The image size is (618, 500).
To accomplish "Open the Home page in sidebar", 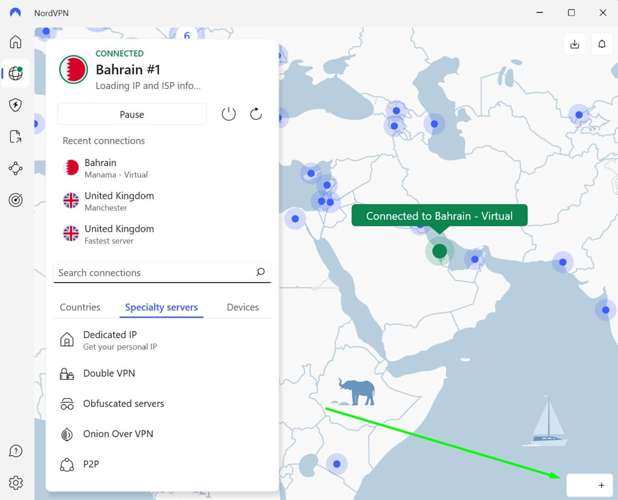I will 15,42.
